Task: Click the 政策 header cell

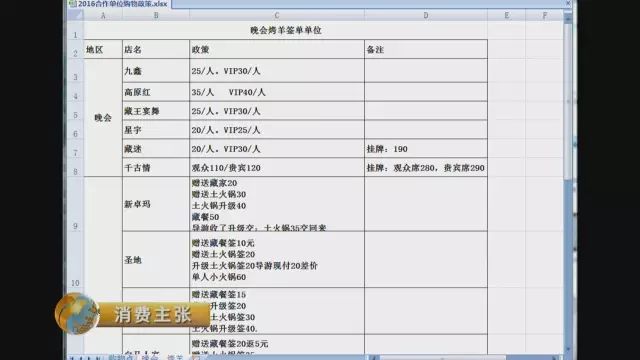Action: click(x=277, y=49)
